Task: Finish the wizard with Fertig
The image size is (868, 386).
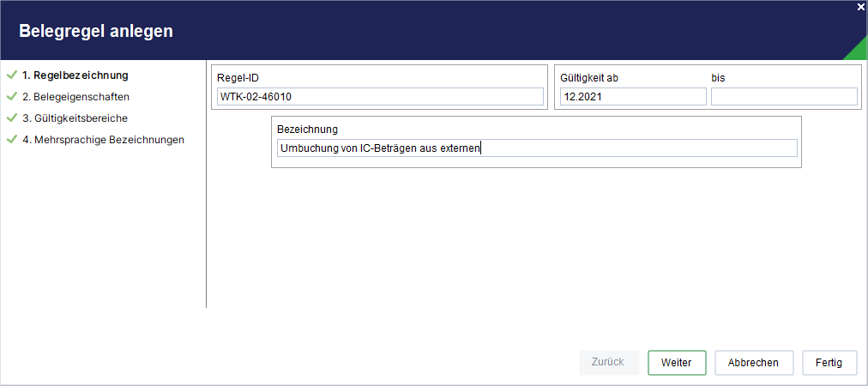Action: [829, 363]
